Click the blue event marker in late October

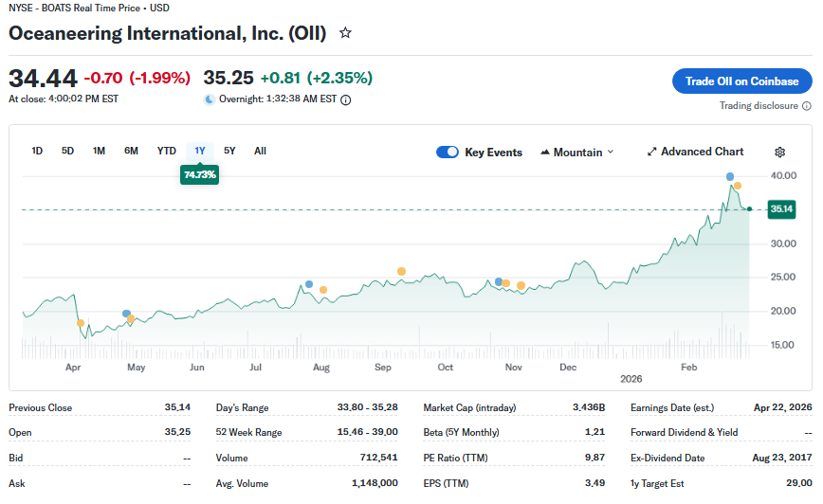pyautogui.click(x=498, y=282)
